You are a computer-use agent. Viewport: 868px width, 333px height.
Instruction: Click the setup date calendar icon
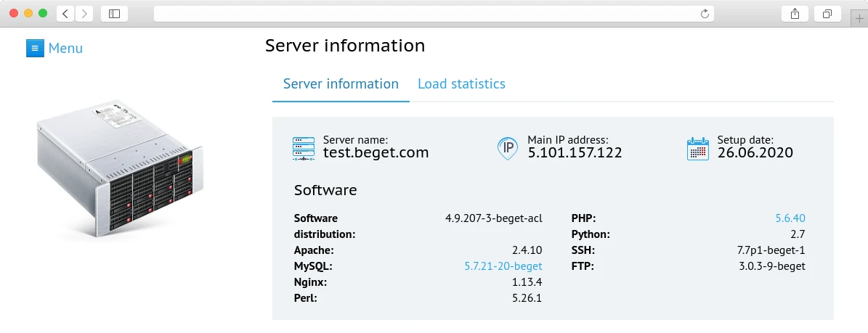pos(698,148)
